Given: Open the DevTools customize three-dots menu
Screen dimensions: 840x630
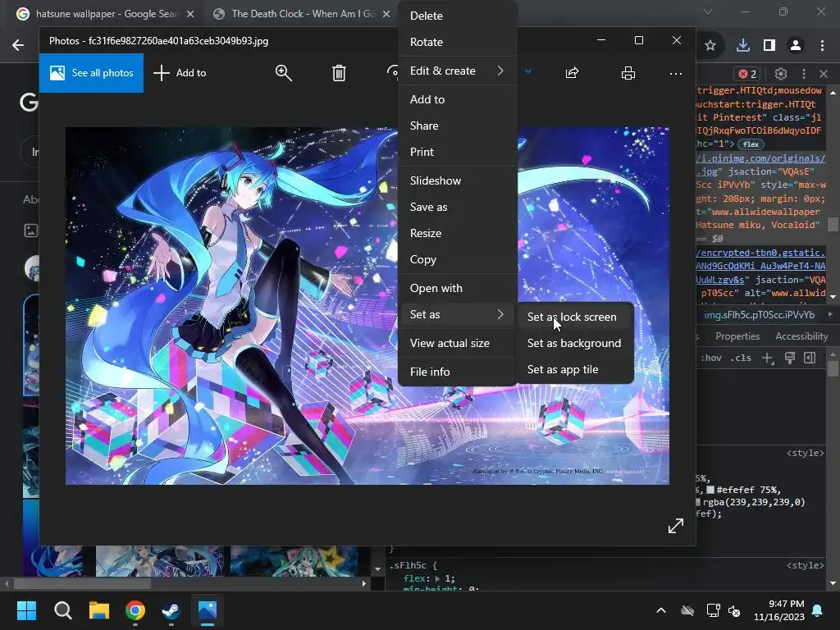Looking at the screenshot, I should pos(804,73).
